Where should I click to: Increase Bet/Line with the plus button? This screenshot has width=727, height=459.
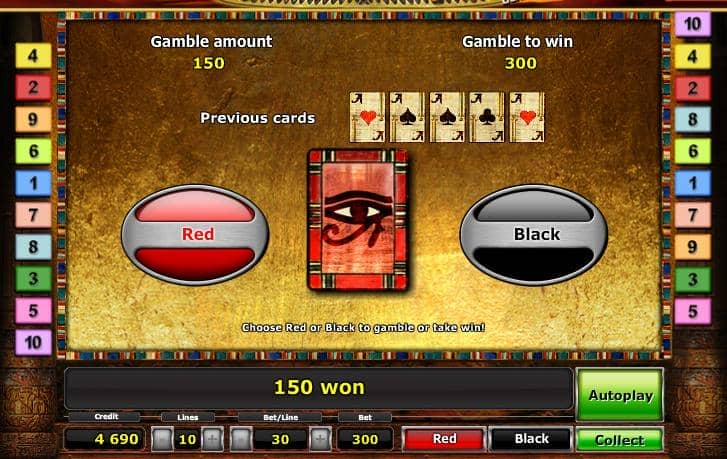[320, 439]
